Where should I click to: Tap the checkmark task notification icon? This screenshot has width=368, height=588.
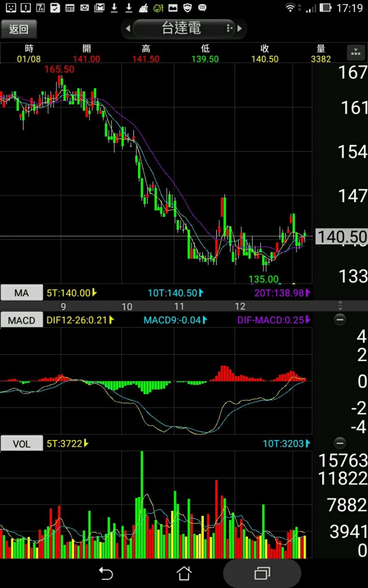click(x=55, y=7)
